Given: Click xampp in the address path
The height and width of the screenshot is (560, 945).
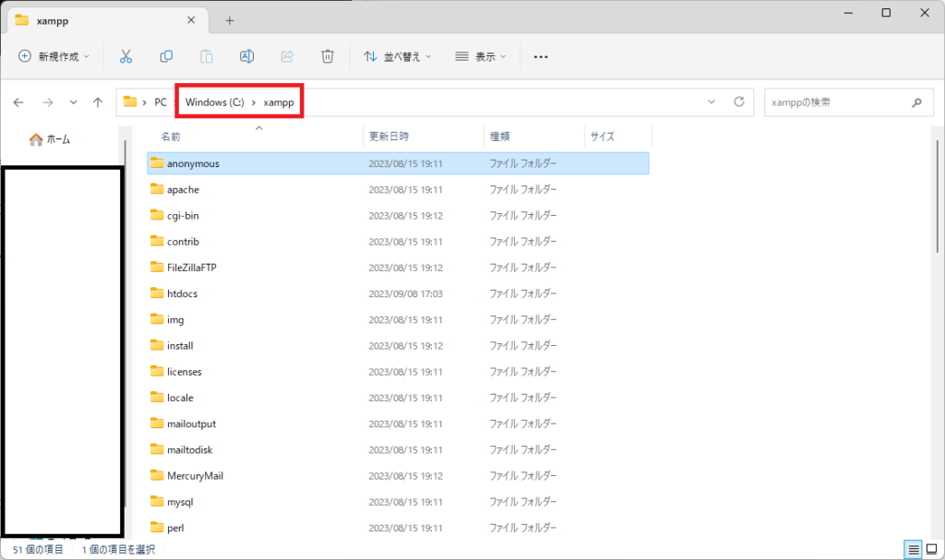Looking at the screenshot, I should click(x=279, y=102).
